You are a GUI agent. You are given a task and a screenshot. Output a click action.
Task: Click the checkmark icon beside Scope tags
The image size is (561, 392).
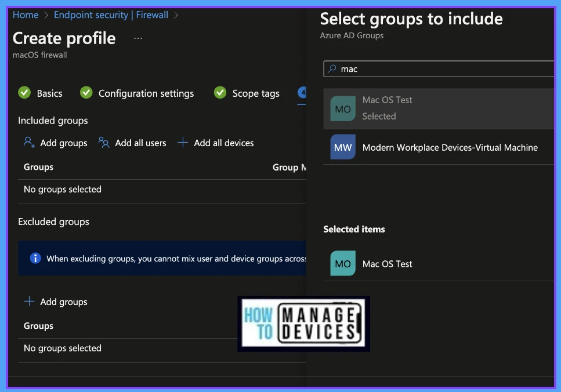click(220, 93)
